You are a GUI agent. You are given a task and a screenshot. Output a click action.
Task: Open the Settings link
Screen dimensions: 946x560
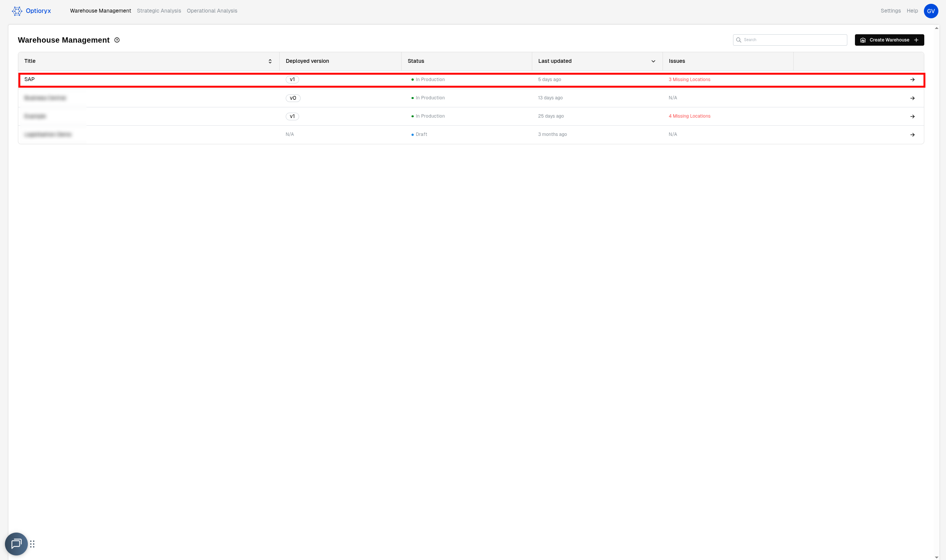[x=890, y=11]
